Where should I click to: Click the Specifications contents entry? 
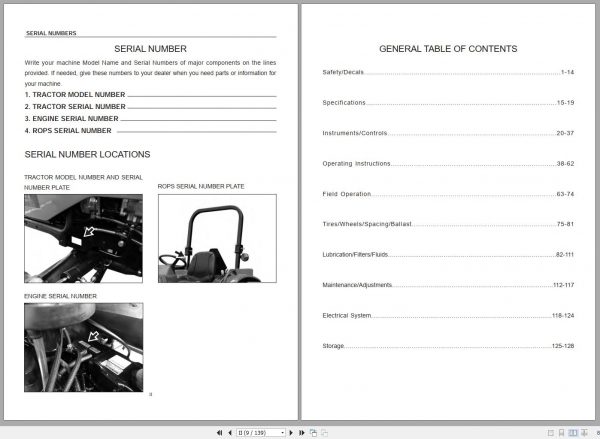pos(448,103)
